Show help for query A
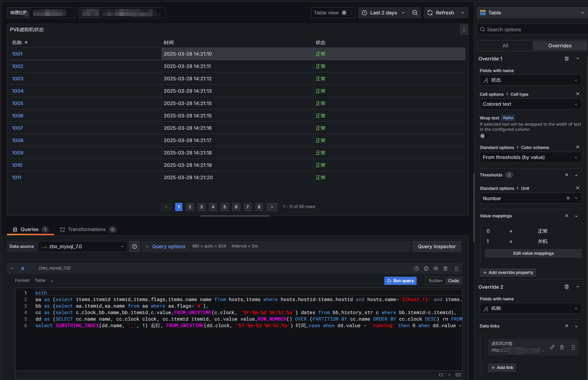Image resolution: width=588 pixels, height=380 pixels. 417,268
